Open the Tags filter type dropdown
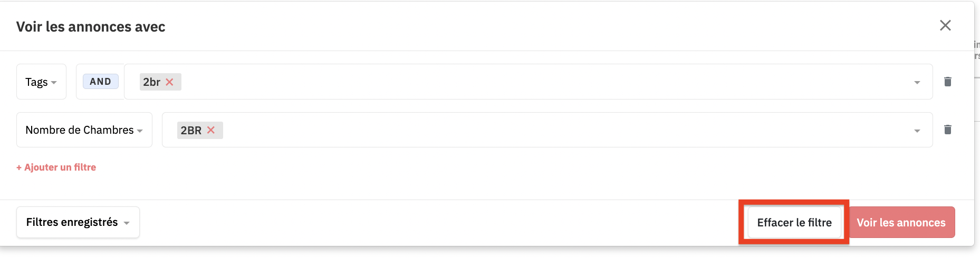980x258 pixels. 41,82
